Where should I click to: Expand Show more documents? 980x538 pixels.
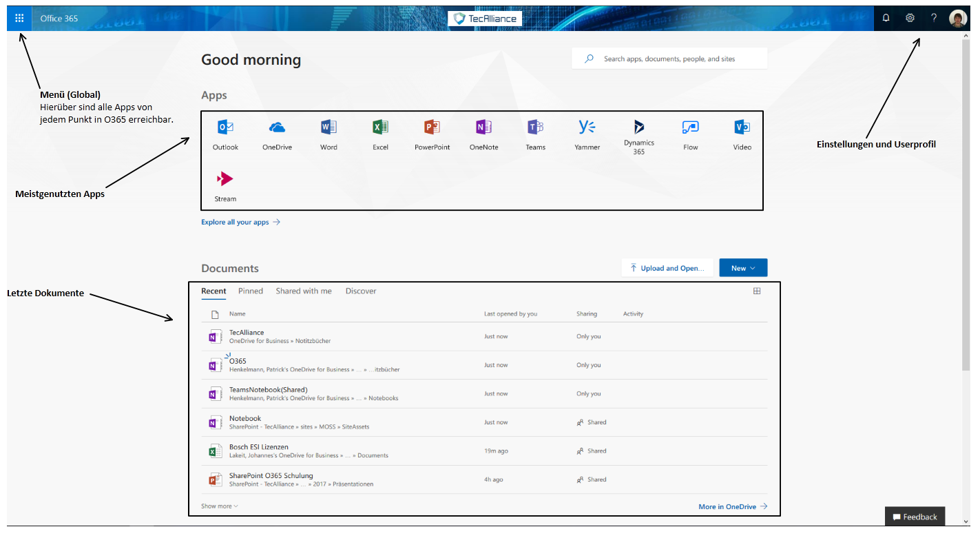tap(220, 506)
